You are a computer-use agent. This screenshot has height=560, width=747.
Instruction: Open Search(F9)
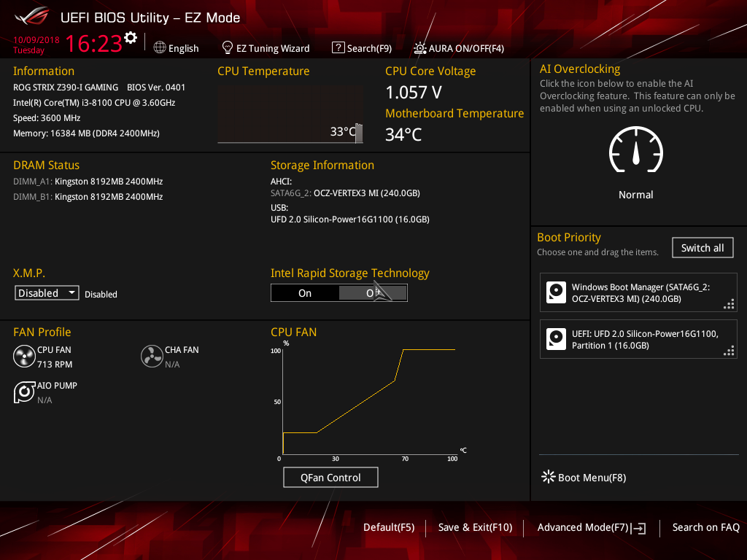[x=362, y=47]
